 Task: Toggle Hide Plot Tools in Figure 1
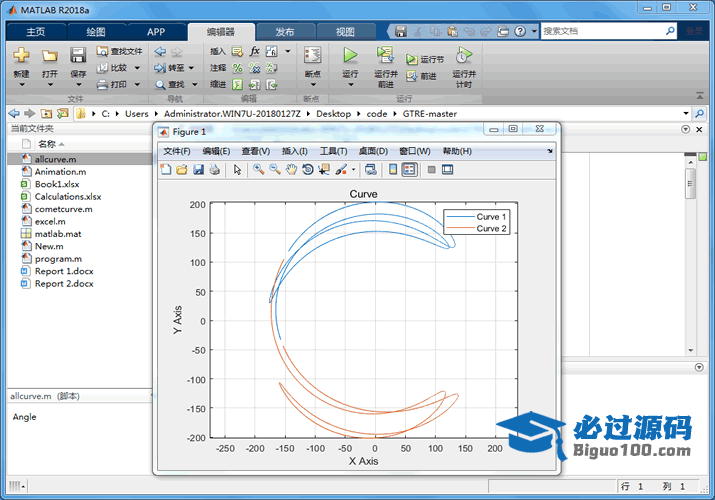[431, 170]
